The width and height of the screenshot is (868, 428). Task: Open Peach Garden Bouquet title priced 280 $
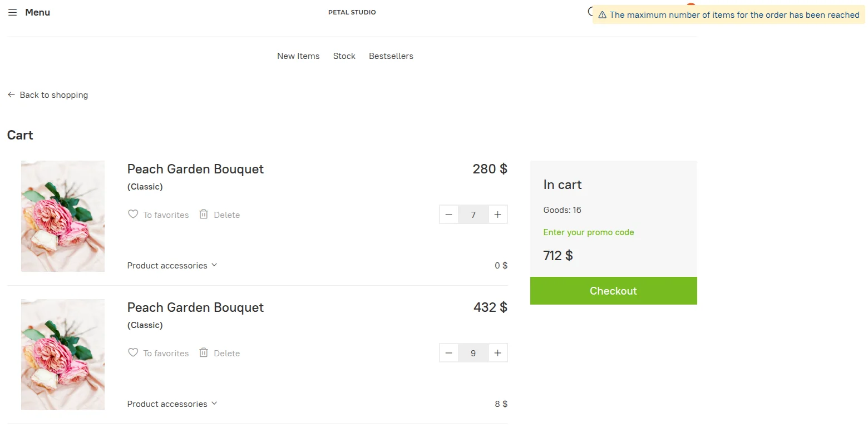click(x=195, y=169)
